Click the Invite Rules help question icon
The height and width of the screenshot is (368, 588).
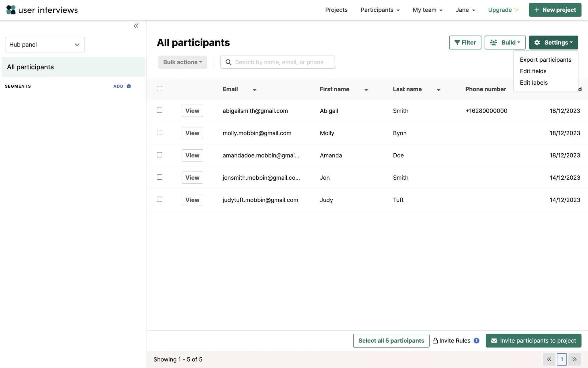point(477,340)
